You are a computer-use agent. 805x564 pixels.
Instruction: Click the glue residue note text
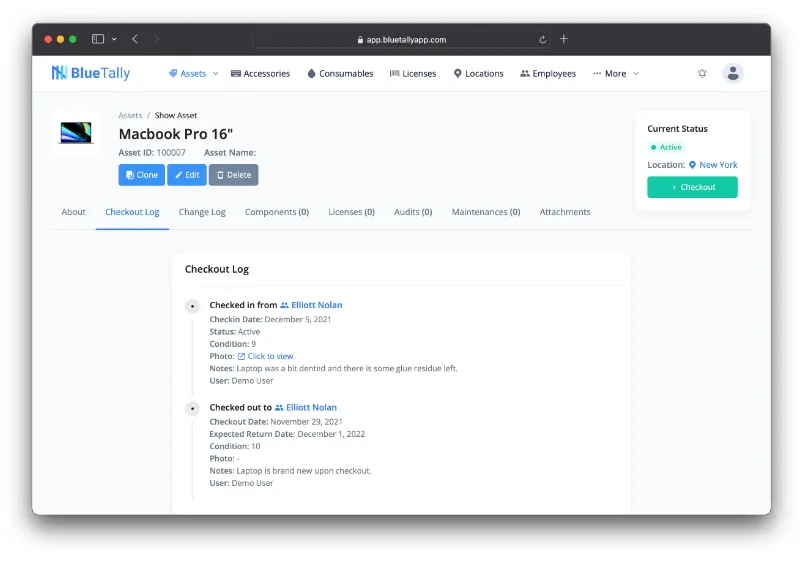tap(347, 368)
